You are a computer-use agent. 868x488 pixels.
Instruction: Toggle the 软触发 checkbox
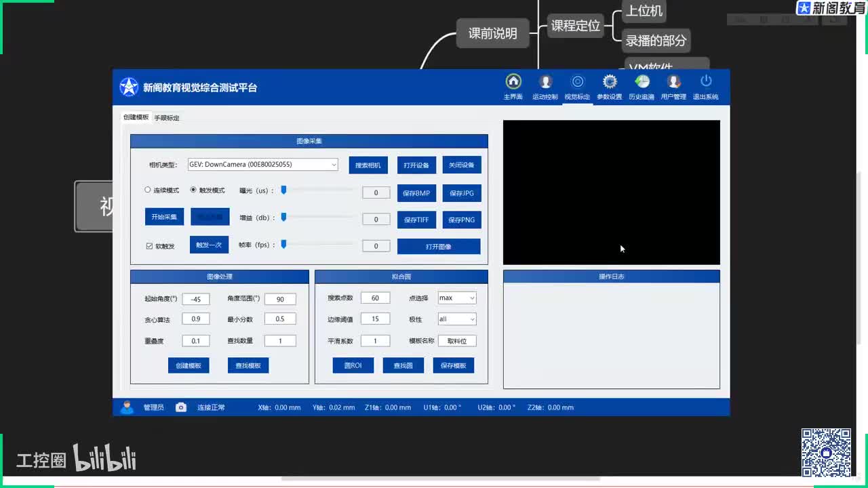click(149, 246)
